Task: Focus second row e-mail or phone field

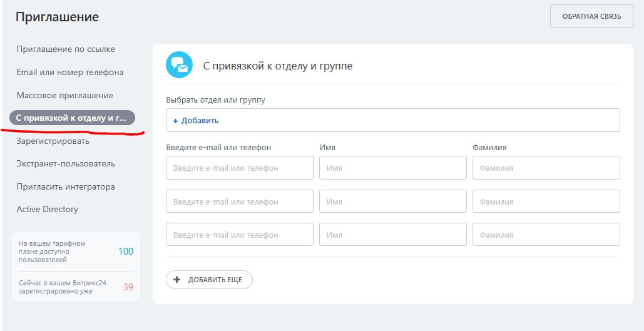Action: pos(240,202)
